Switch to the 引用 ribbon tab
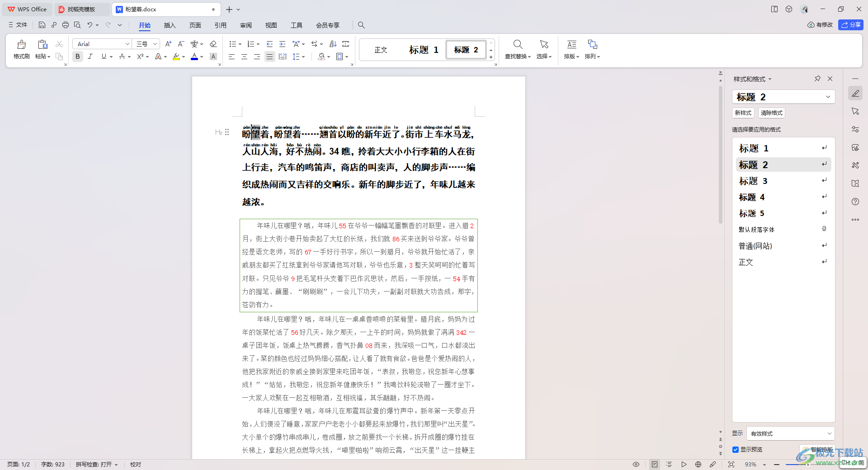The image size is (868, 470). pyautogui.click(x=220, y=25)
